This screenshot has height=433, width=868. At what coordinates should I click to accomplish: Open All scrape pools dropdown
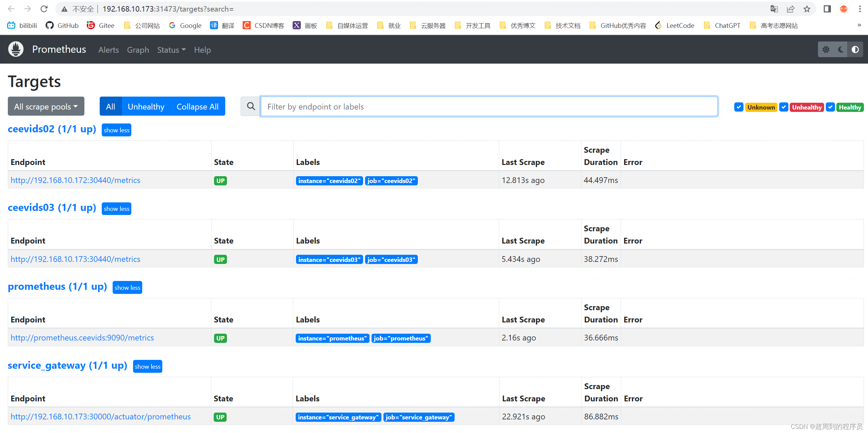click(x=46, y=106)
